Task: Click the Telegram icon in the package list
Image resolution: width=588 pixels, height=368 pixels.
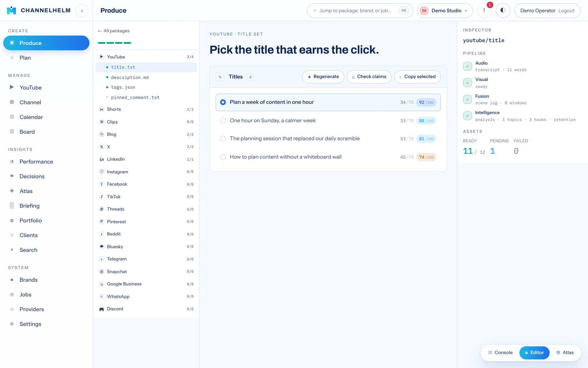Action: (102, 259)
